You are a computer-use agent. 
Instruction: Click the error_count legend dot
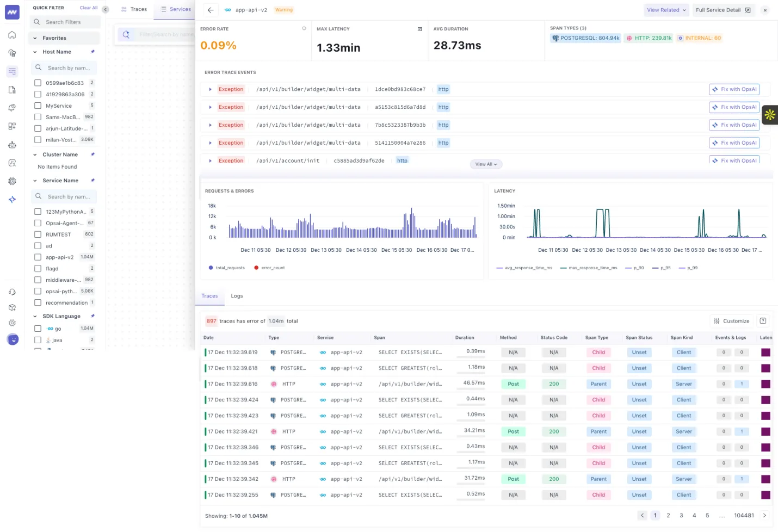coord(256,268)
